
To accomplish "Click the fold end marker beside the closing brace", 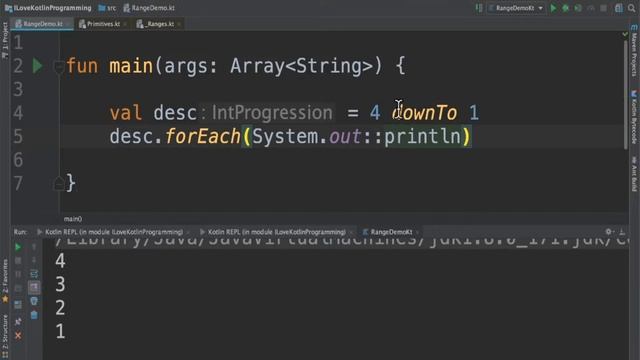I will point(58,183).
